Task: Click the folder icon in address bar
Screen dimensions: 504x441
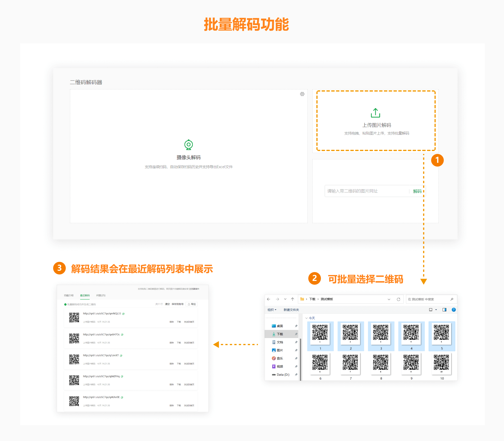Action: pos(302,299)
